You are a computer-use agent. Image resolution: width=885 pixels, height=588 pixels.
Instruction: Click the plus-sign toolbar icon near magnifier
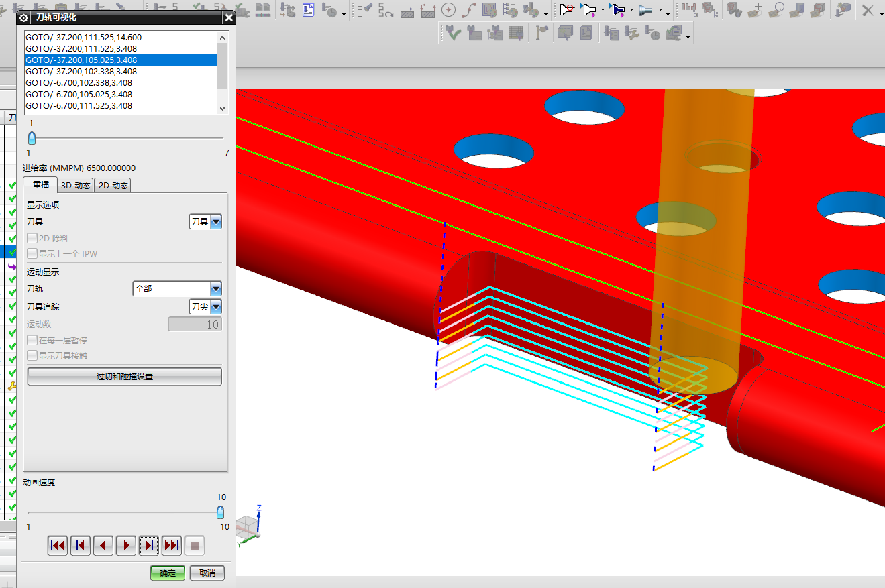pyautogui.click(x=756, y=10)
